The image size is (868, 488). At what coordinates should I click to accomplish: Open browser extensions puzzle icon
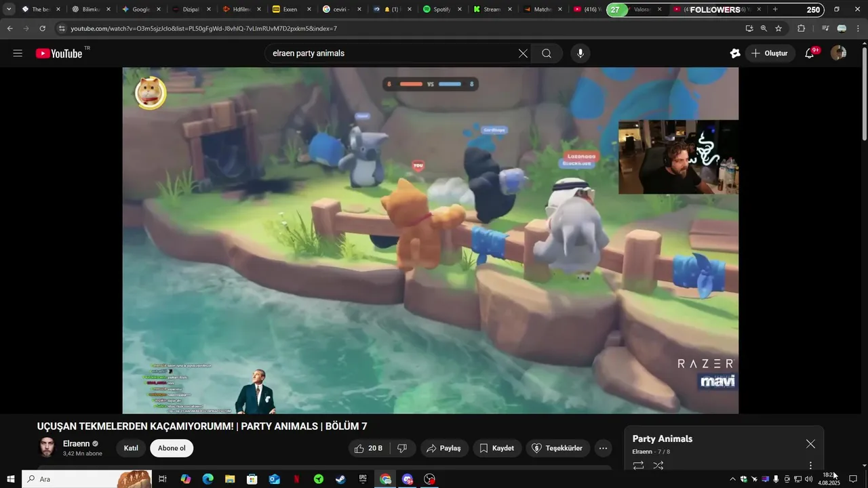click(801, 28)
